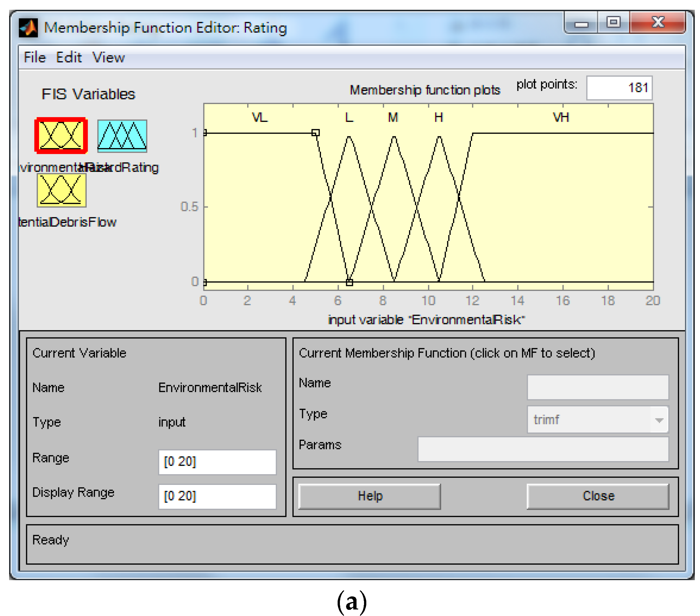Click the VL upper corner handle marker
Viewport: 700px width, 616px height.
point(315,133)
